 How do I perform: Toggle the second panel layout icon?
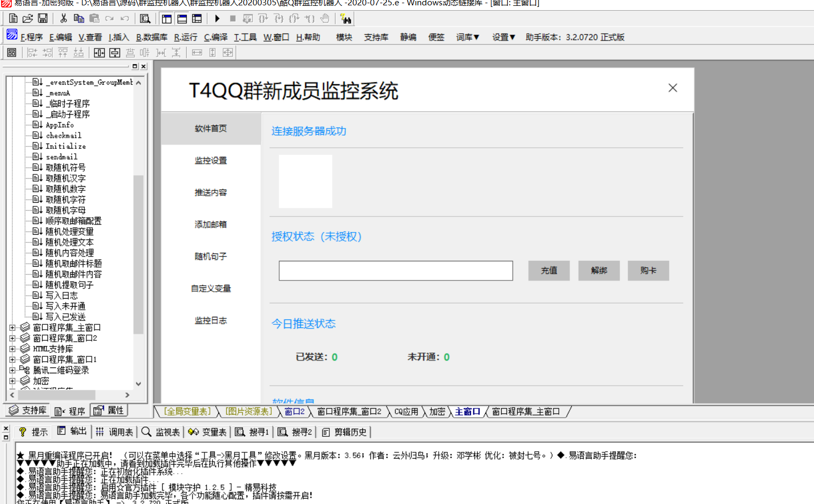pos(182,19)
